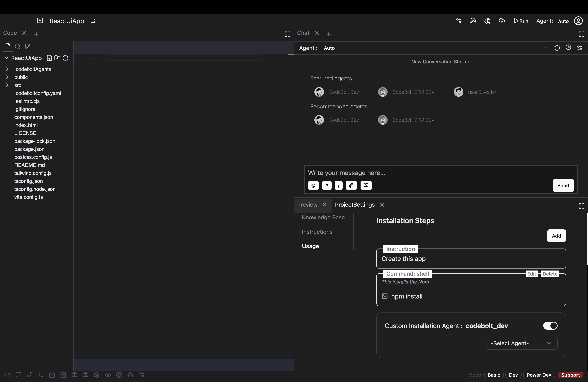Click the bug icon beside the calendar icon
Viewport: 588px width, 382px height.
74,375
